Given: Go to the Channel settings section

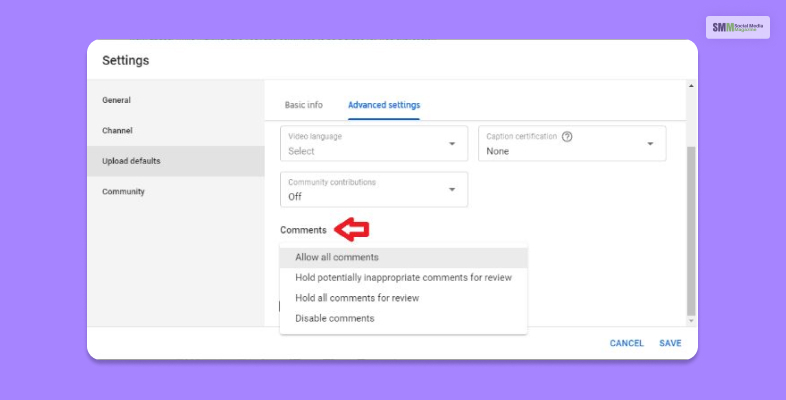Looking at the screenshot, I should coord(117,131).
